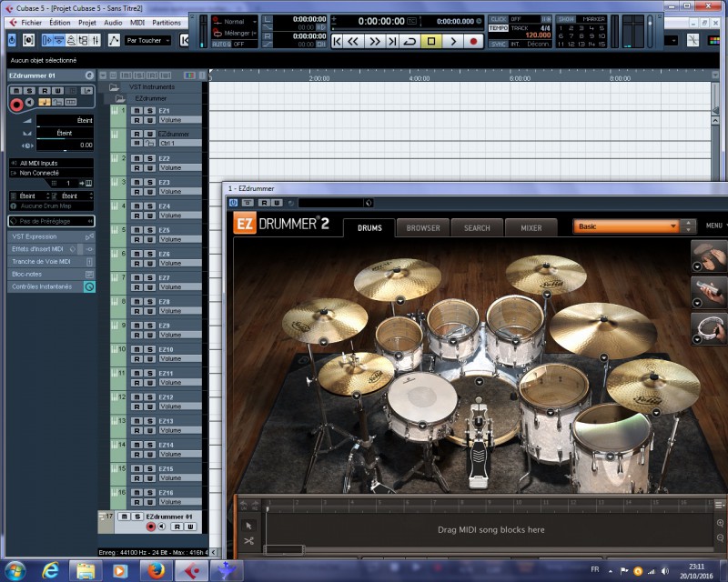Screen dimensions: 728x582
Task: Click the shaker percussion thumbnail
Action: click(x=709, y=293)
